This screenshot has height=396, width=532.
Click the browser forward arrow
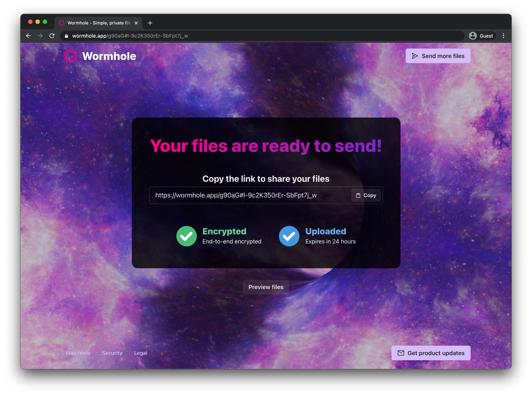[x=40, y=36]
